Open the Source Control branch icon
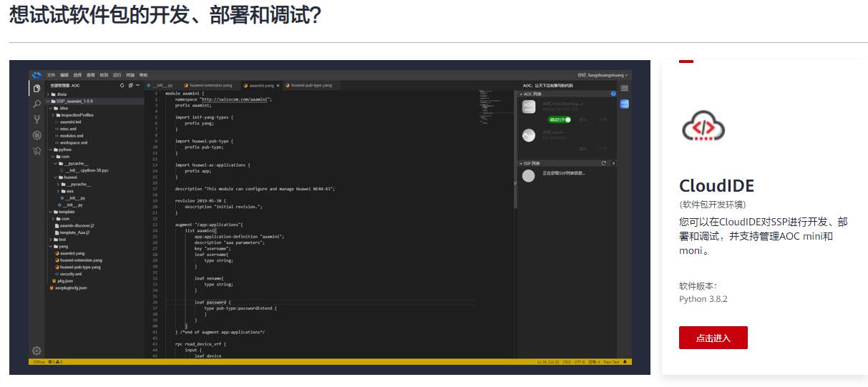The width and height of the screenshot is (868, 387). point(36,119)
